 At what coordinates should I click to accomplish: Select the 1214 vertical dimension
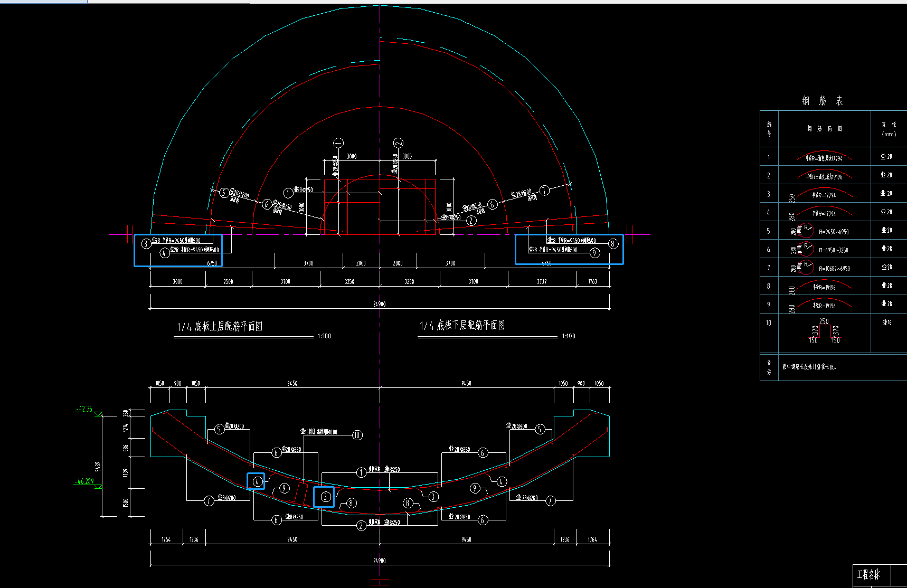(x=125, y=428)
